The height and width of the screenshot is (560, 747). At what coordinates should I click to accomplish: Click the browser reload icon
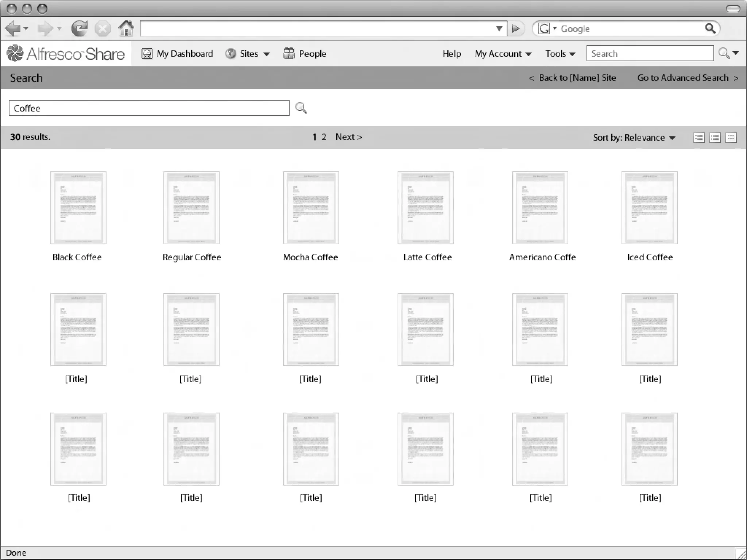pos(79,28)
